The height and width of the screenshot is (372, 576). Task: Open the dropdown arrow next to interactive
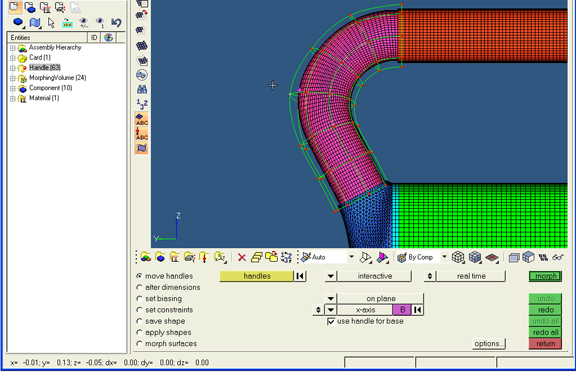331,276
